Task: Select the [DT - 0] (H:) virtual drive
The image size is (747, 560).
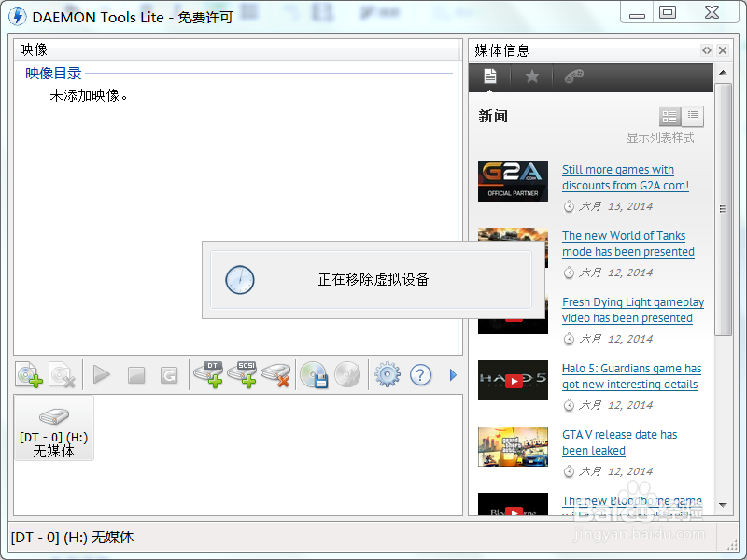Action: click(x=54, y=428)
